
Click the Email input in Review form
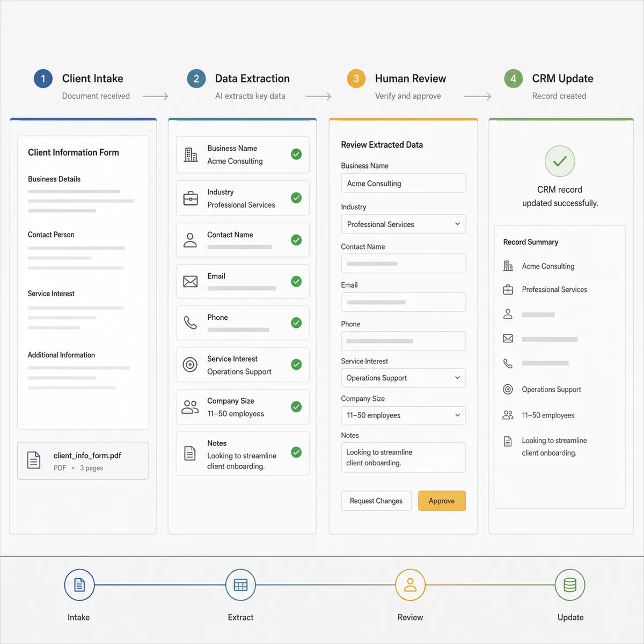pyautogui.click(x=404, y=302)
